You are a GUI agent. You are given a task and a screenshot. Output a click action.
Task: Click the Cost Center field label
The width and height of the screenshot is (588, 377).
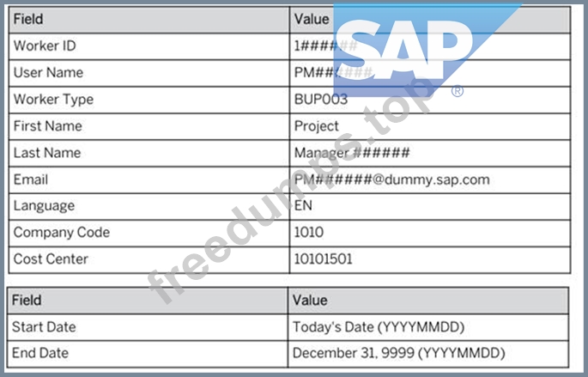(51, 259)
